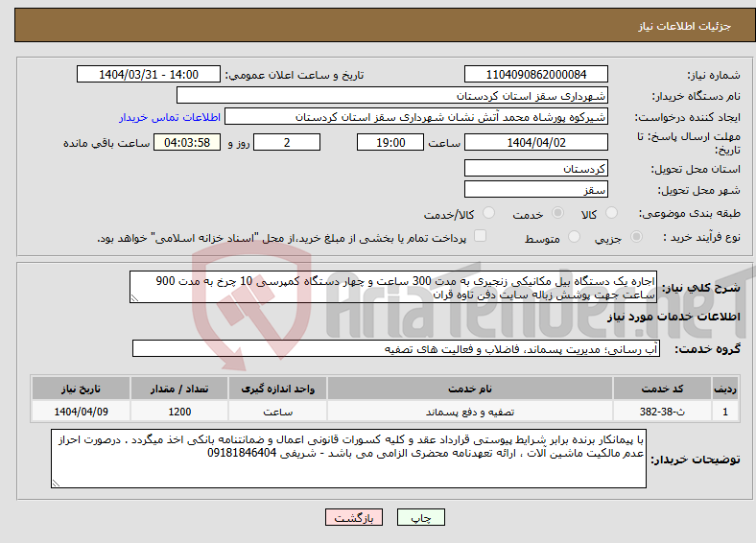Screen dimensions: 756x543
Task: Click the نوع فرآیند خرید label
Action: (702, 237)
